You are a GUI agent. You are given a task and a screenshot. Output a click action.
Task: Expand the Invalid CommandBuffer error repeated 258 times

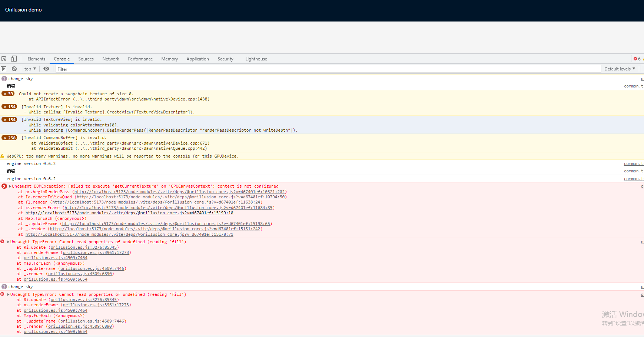point(9,138)
